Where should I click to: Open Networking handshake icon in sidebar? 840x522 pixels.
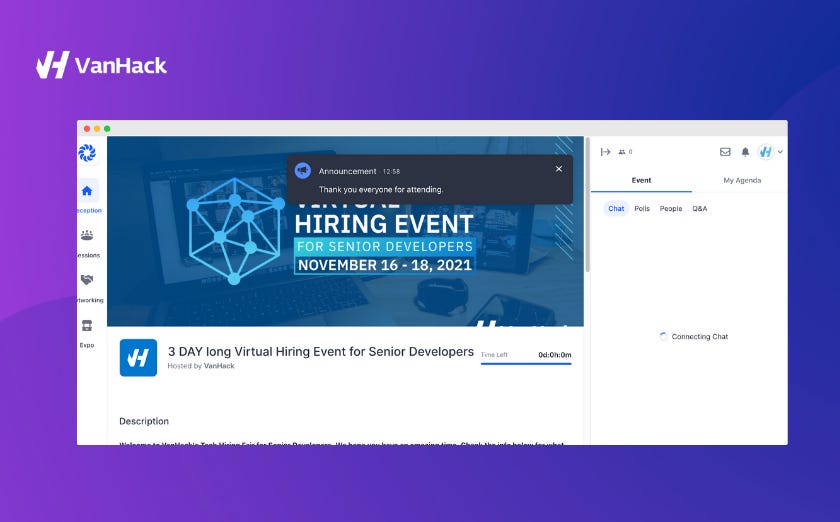point(87,280)
